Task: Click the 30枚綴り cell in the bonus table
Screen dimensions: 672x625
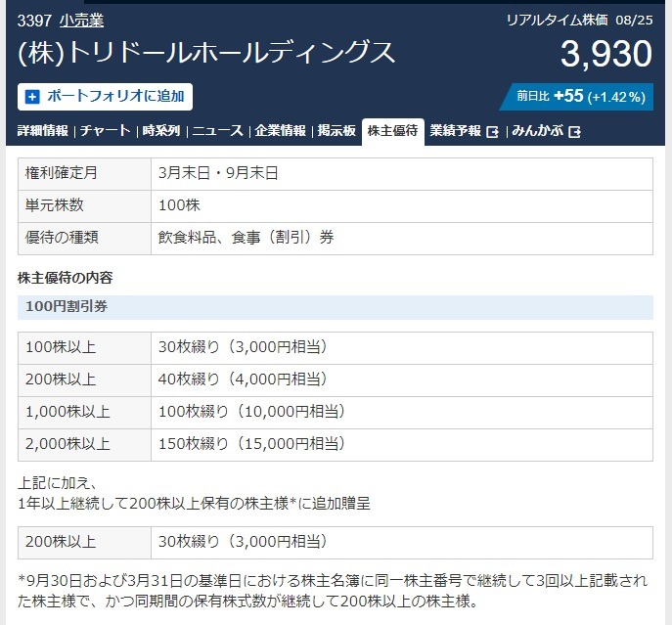Action: point(402,543)
